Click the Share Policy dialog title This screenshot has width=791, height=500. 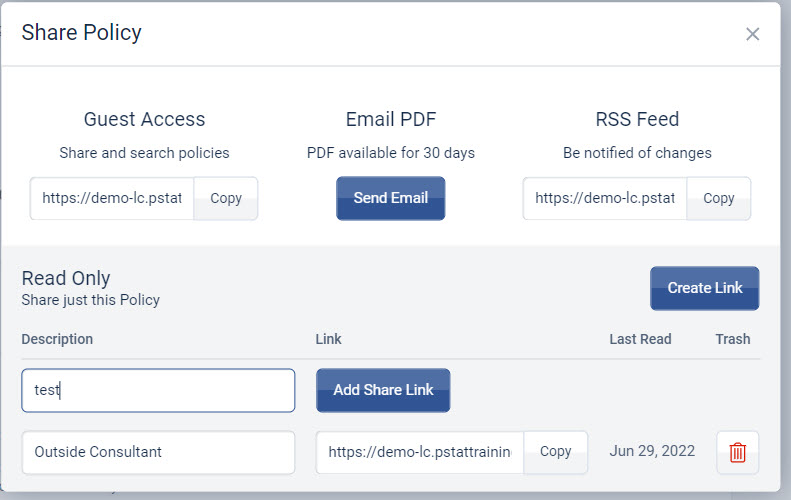pos(81,33)
